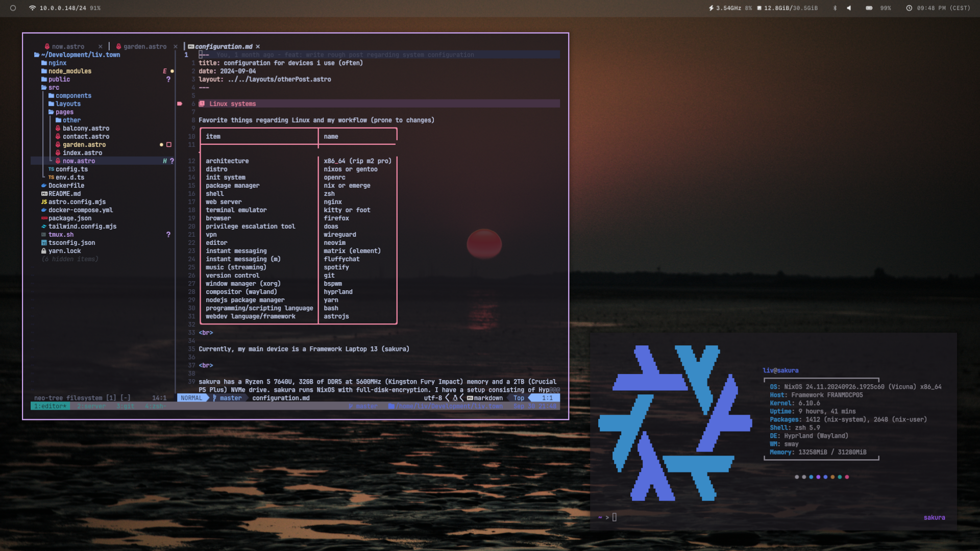This screenshot has height=551, width=980.
Task: Click the markdown language mode icon
Action: click(x=469, y=397)
